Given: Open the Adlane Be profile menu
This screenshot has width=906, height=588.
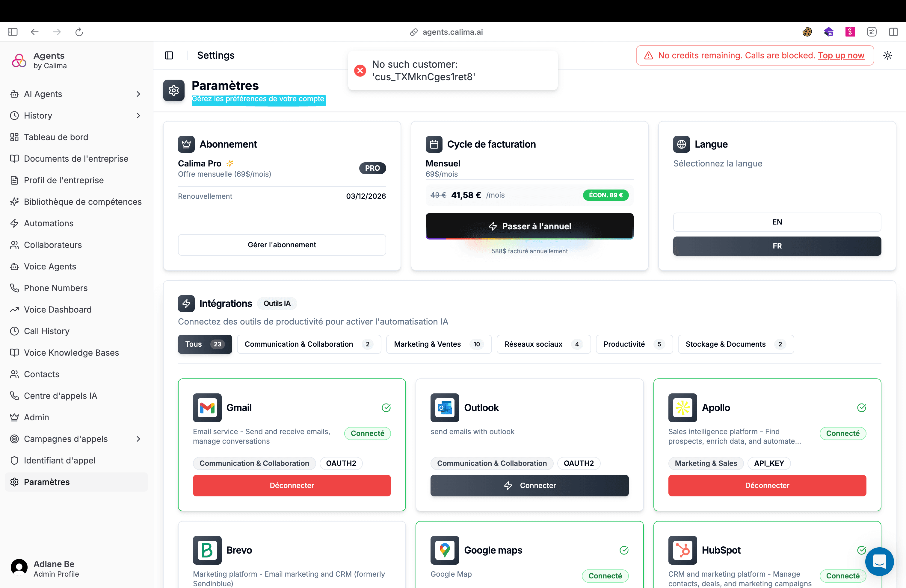Looking at the screenshot, I should tap(76, 569).
